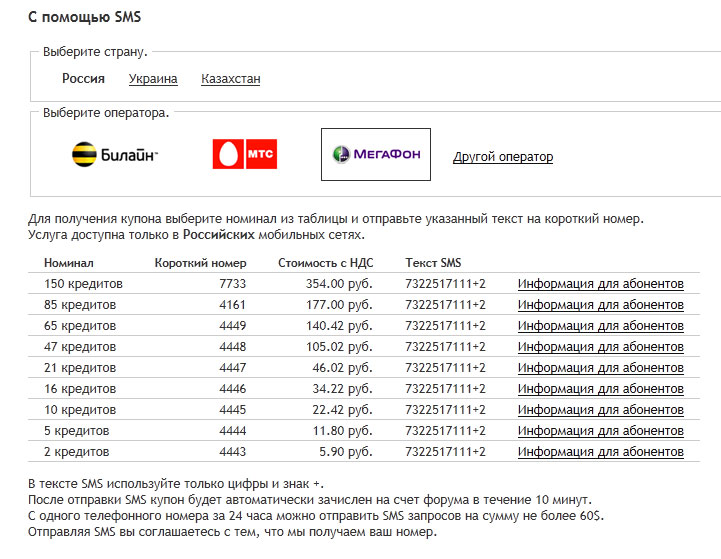The height and width of the screenshot is (559, 721).
Task: Click the '2 кредитов' cell
Action: [x=77, y=452]
